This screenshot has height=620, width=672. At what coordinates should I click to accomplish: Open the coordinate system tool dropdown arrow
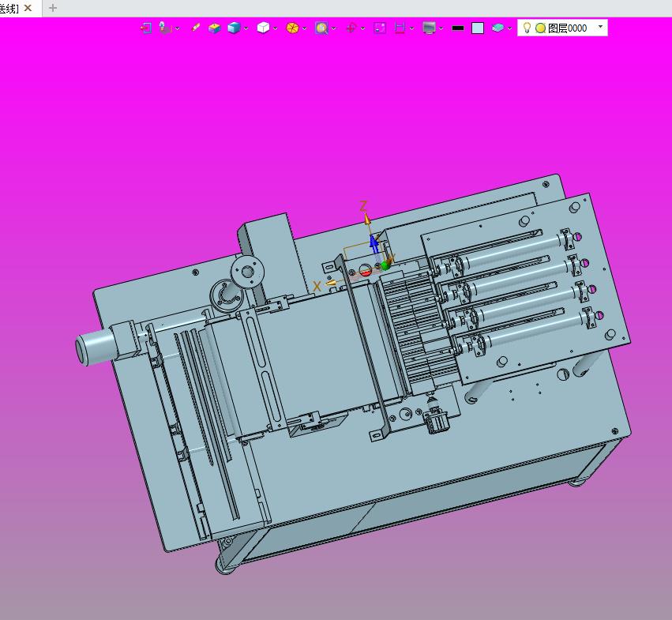[x=178, y=28]
